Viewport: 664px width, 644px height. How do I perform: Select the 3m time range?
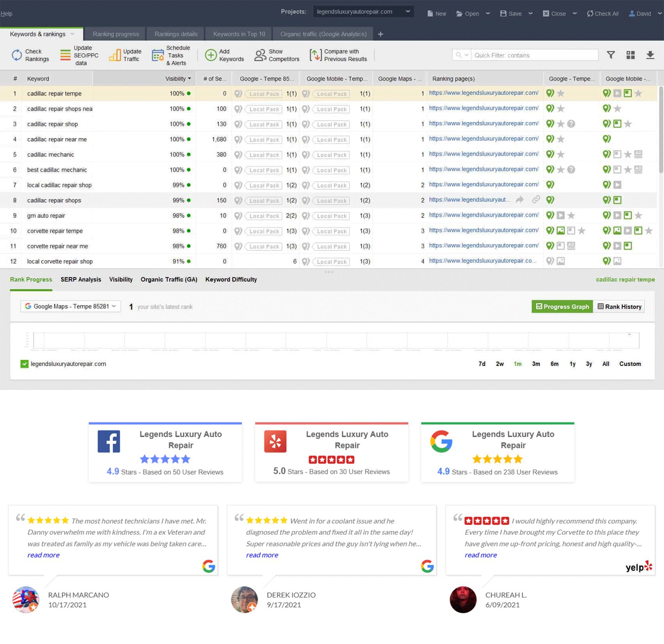click(x=536, y=364)
